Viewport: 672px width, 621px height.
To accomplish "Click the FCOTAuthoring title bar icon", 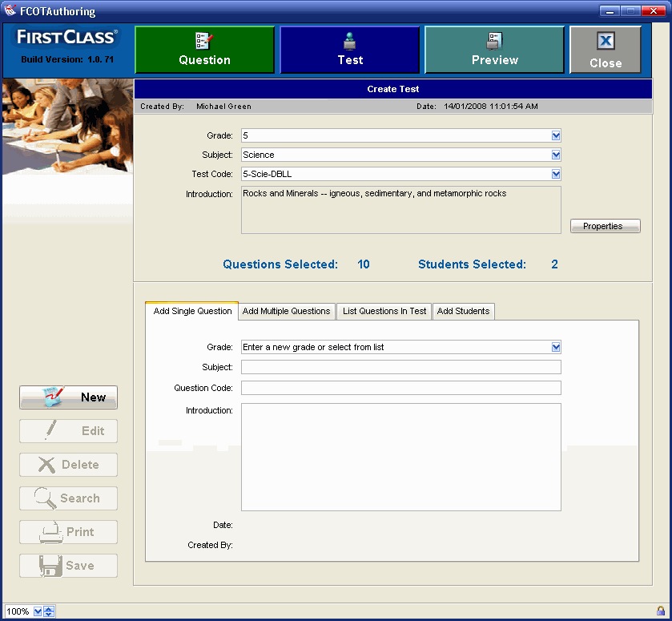I will 10,11.
